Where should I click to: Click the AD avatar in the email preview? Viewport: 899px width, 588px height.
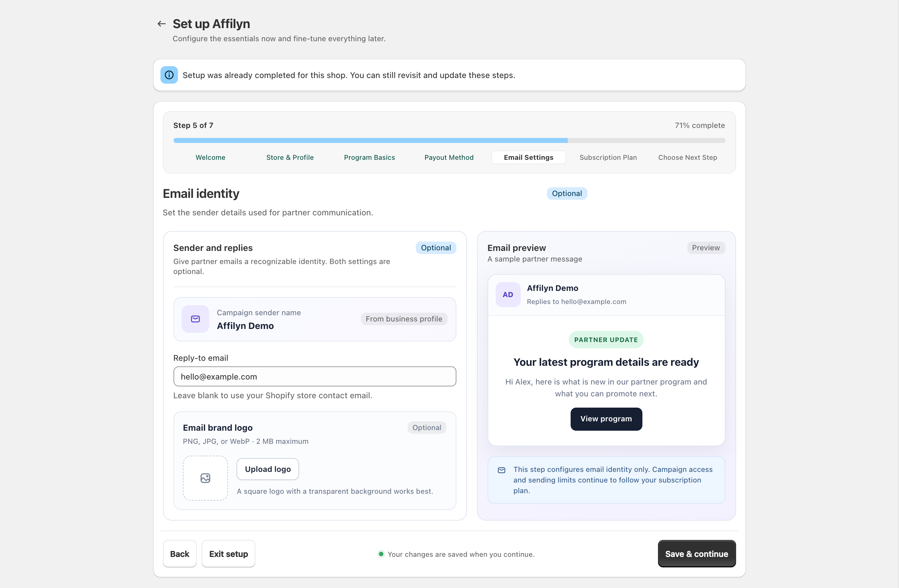(508, 295)
